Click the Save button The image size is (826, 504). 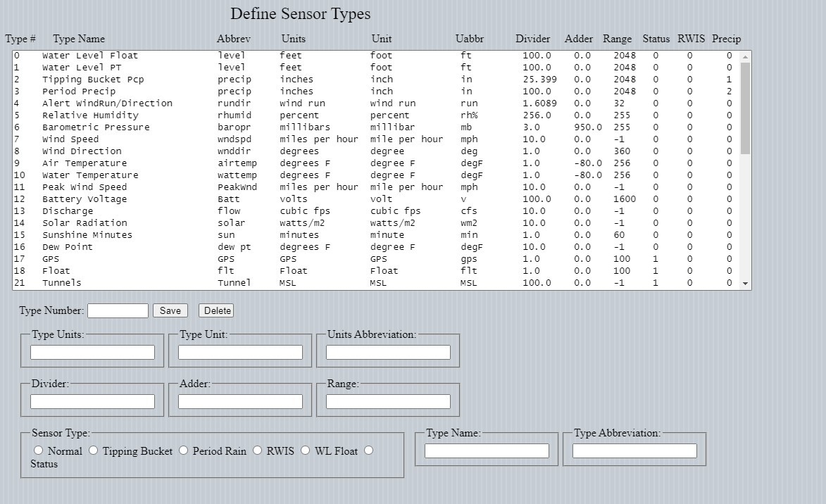click(170, 310)
